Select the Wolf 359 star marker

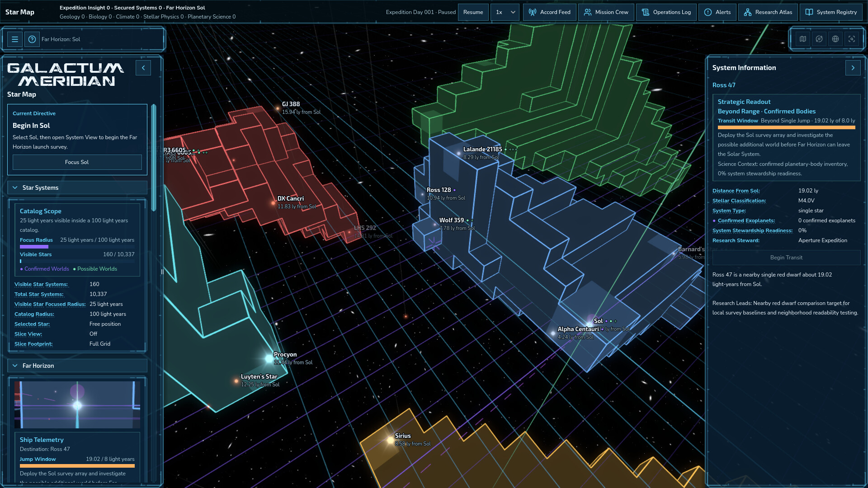click(x=434, y=224)
